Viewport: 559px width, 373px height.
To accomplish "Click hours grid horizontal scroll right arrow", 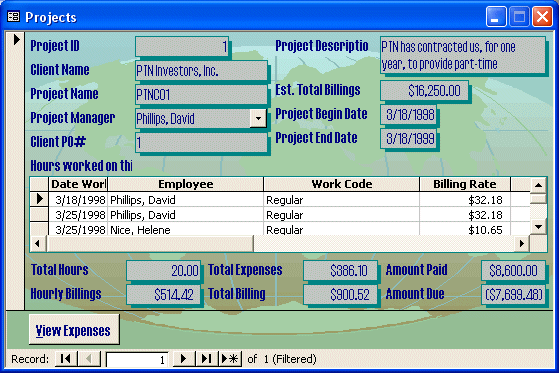I will 522,244.
